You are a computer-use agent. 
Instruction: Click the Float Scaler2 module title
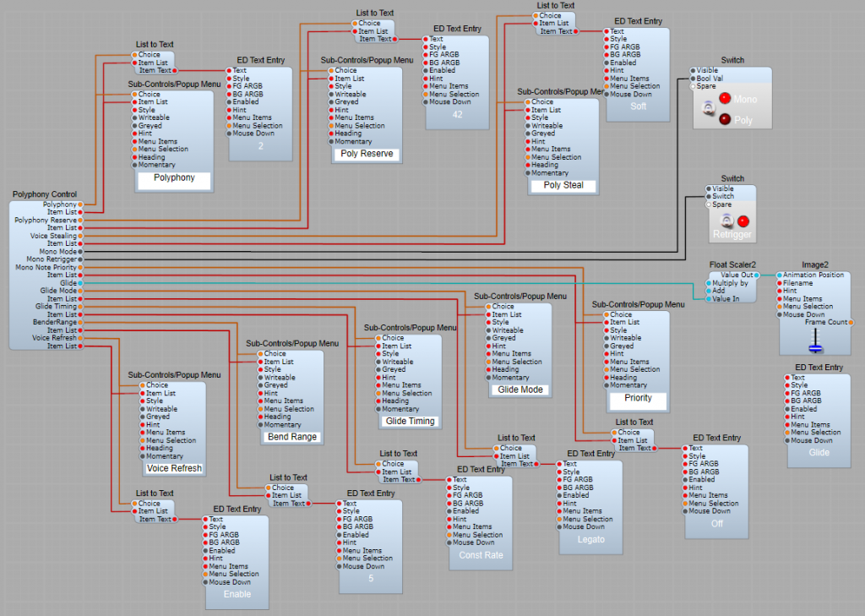[730, 264]
